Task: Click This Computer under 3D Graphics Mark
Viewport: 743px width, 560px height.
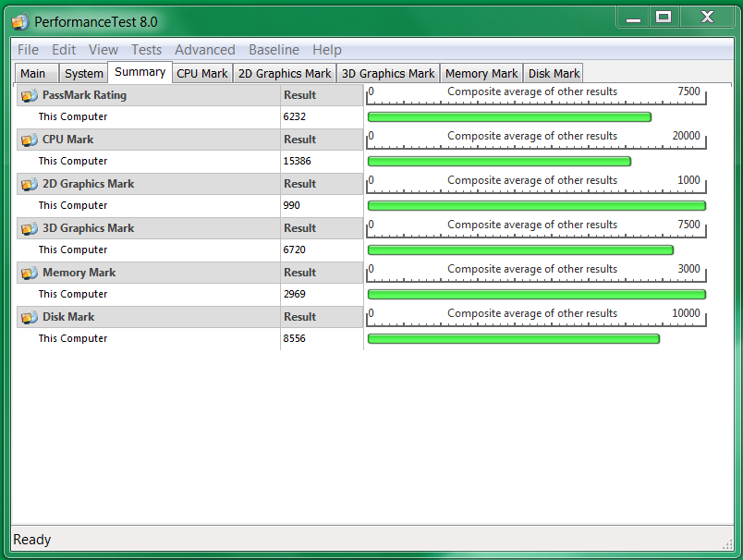Action: click(x=73, y=250)
